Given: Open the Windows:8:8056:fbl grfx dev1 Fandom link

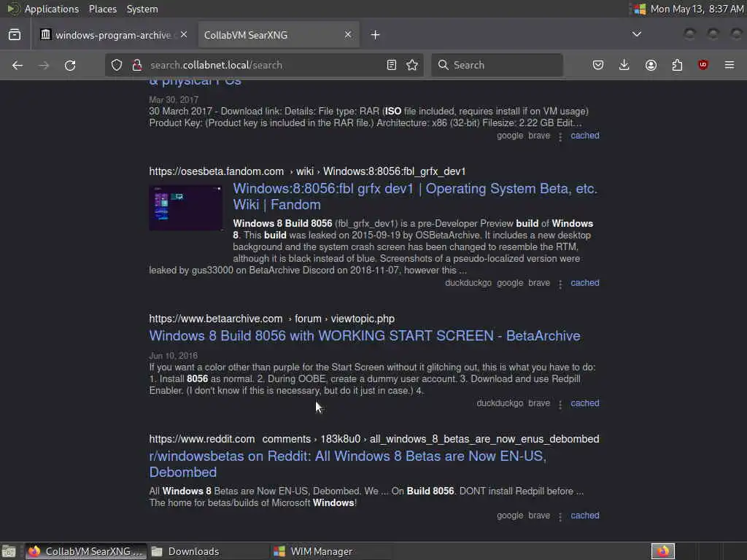Looking at the screenshot, I should 415,197.
